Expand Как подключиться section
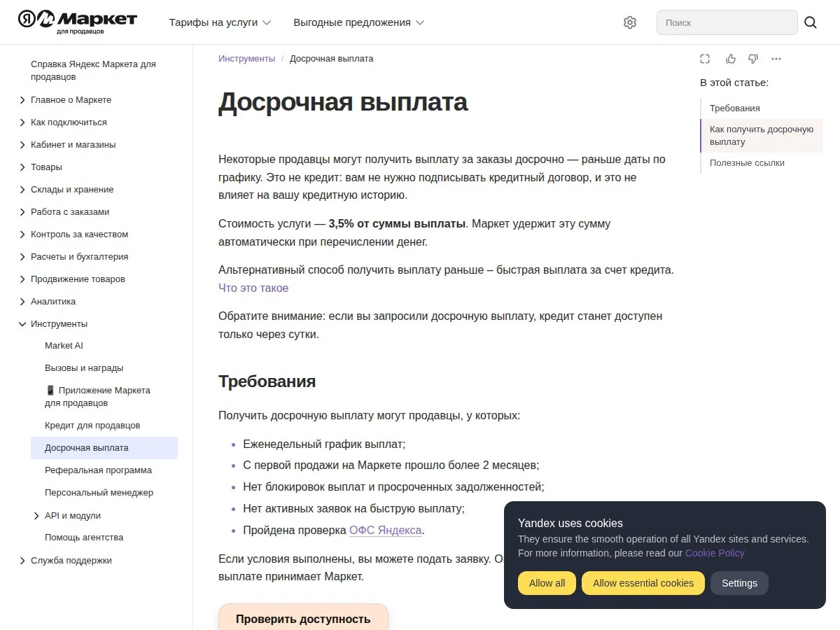 coord(22,122)
